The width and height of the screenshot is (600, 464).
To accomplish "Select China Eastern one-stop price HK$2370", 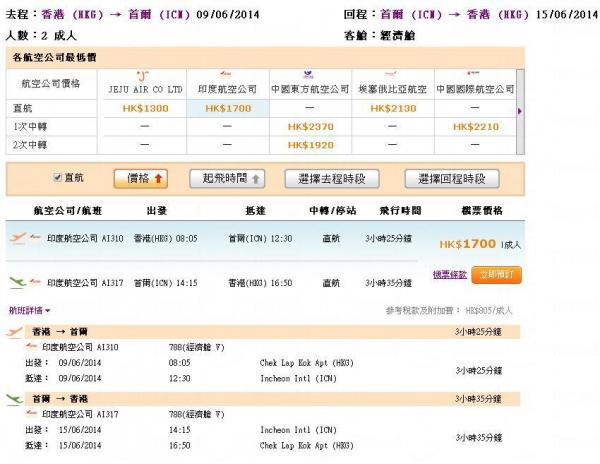I will [311, 127].
